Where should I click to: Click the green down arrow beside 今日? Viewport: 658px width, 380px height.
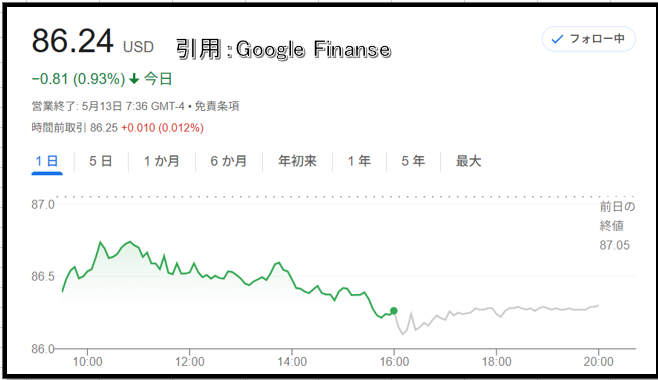click(x=134, y=79)
